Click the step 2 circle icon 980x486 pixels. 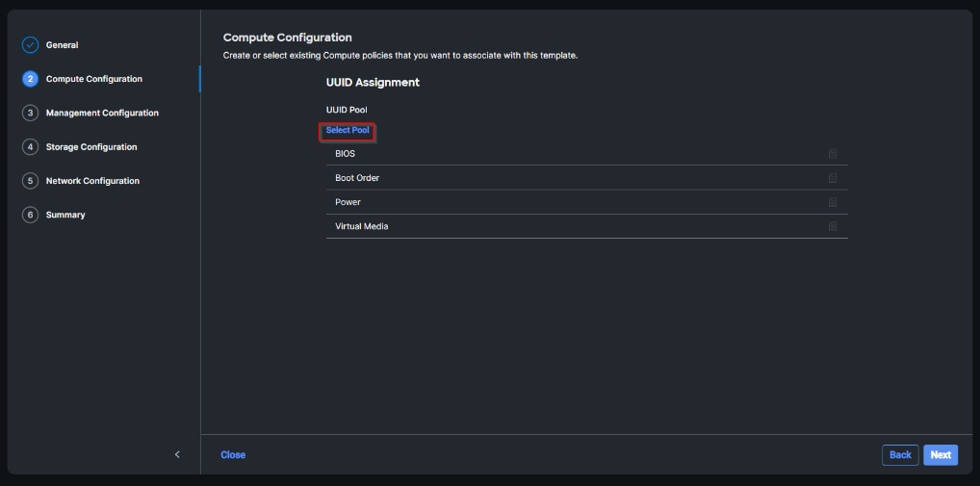pyautogui.click(x=30, y=79)
